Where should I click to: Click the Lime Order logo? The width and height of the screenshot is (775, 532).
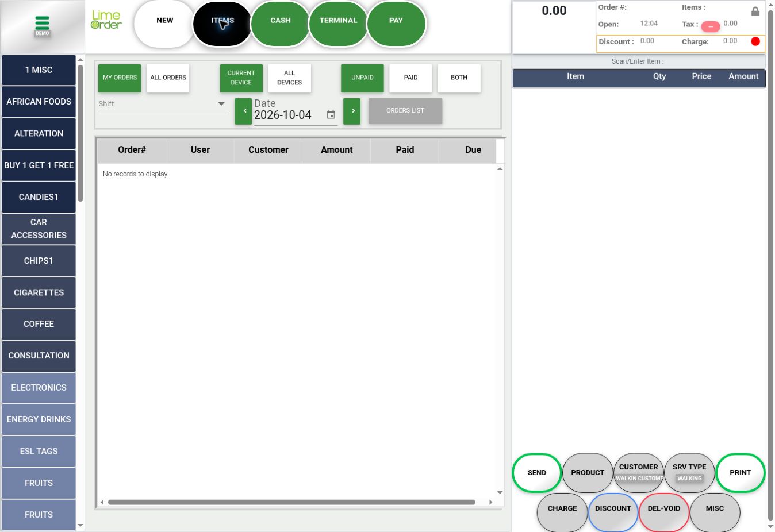(106, 20)
